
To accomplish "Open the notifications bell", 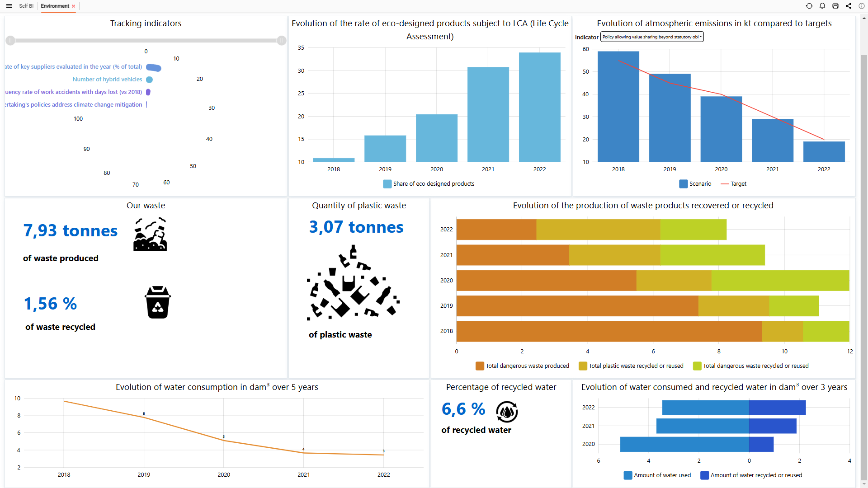I will click(822, 6).
